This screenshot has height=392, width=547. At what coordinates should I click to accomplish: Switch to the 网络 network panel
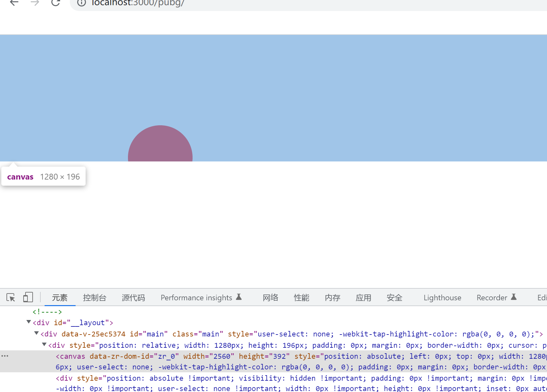[270, 297]
